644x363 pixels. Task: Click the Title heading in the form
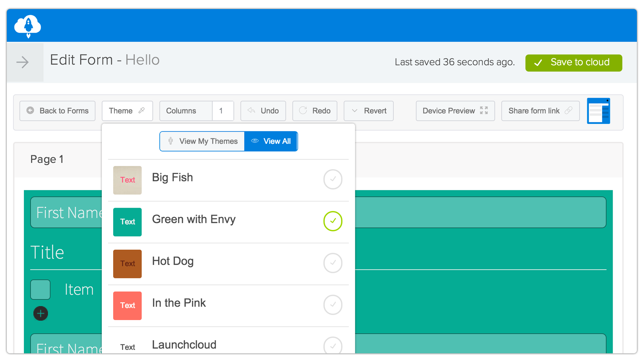[47, 252]
